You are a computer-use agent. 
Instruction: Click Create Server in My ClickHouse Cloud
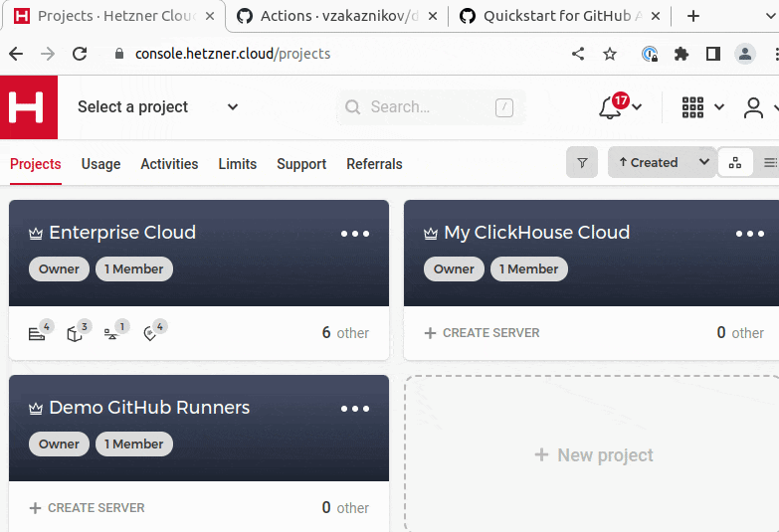pyautogui.click(x=482, y=333)
